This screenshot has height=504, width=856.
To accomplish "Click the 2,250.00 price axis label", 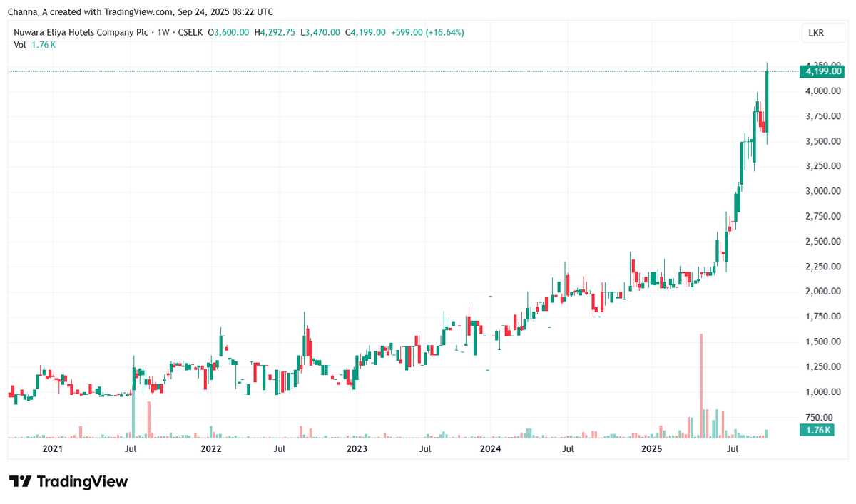I will click(823, 267).
